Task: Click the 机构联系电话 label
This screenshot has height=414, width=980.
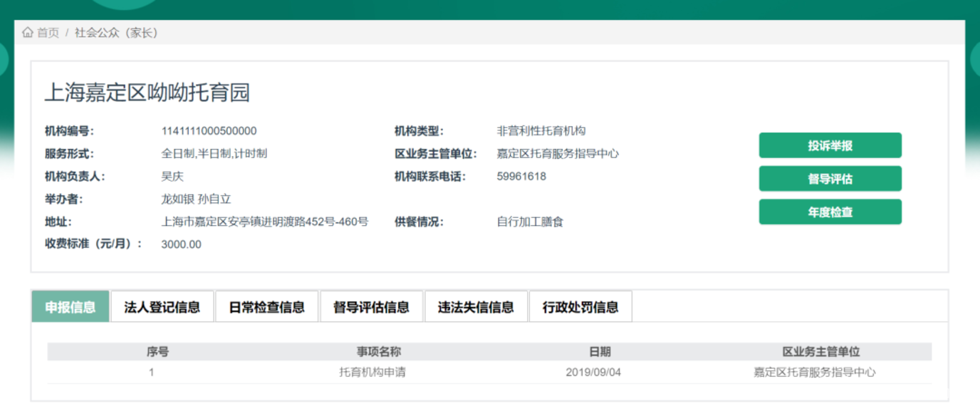Action: pyautogui.click(x=431, y=177)
